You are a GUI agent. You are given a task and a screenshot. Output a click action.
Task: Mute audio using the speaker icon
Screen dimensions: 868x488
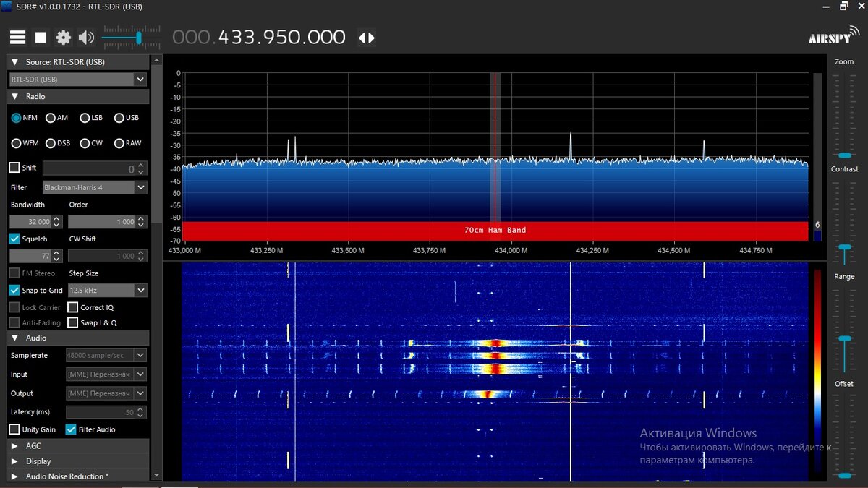[x=86, y=38]
